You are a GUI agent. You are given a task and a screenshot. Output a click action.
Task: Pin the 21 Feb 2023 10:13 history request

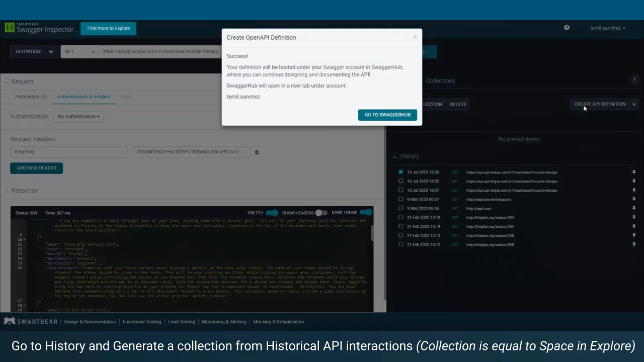634,235
